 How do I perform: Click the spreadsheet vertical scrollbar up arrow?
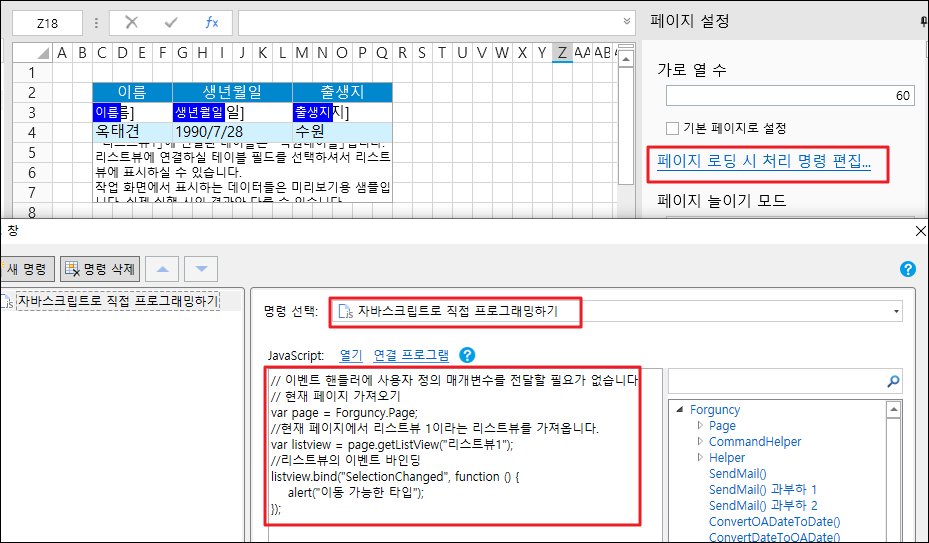(x=626, y=59)
